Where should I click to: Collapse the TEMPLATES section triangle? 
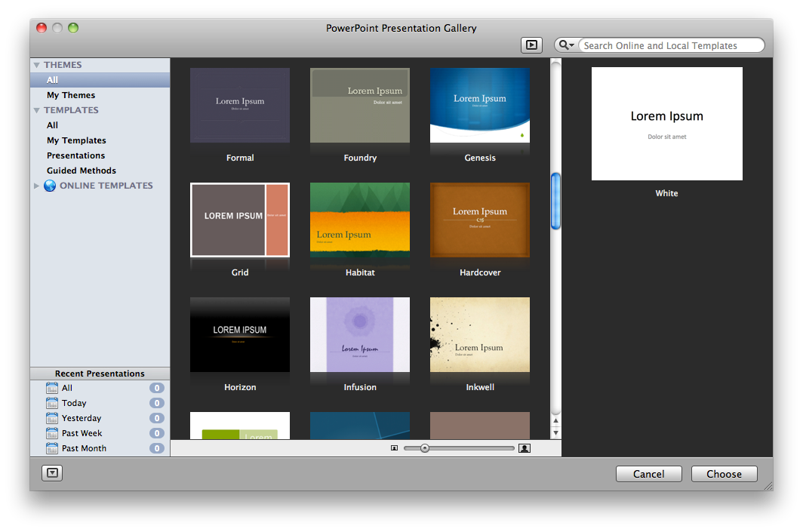[36, 110]
